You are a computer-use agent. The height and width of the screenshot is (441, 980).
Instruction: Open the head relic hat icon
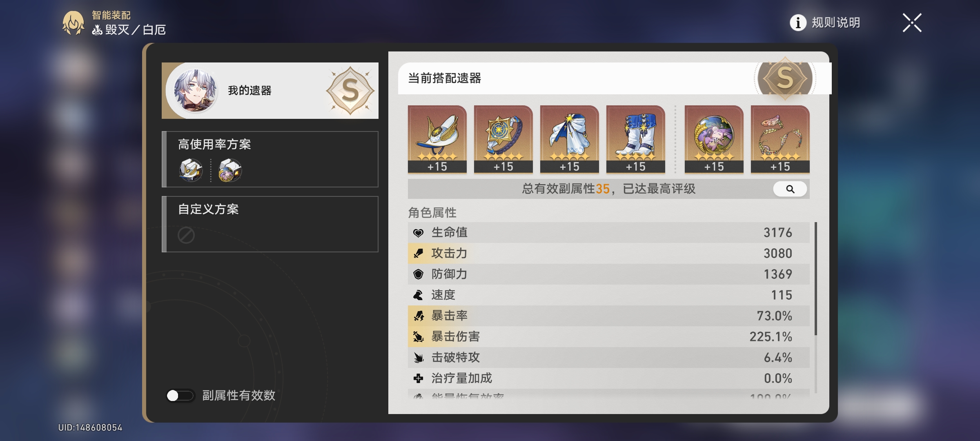pos(437,139)
